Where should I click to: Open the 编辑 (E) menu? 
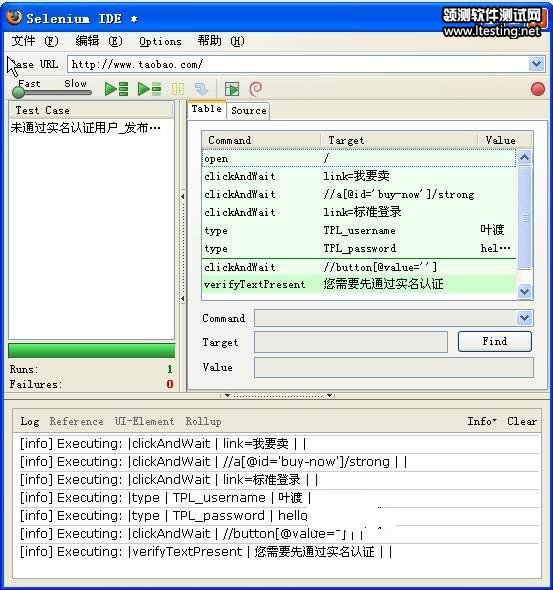(x=99, y=41)
